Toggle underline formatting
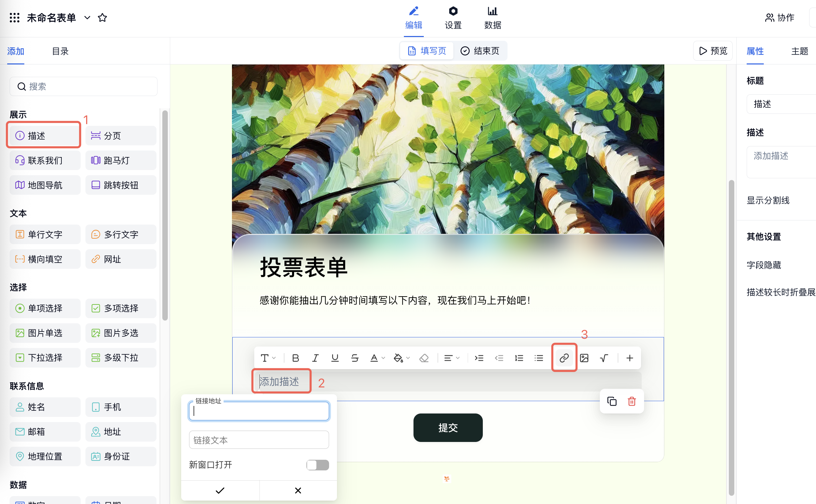816x504 pixels. pos(335,358)
